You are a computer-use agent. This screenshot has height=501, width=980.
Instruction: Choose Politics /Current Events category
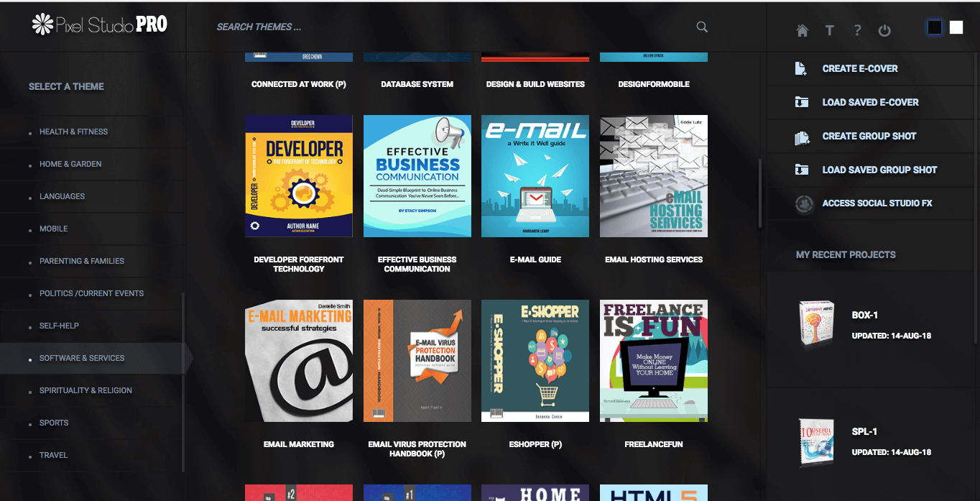pyautogui.click(x=91, y=293)
